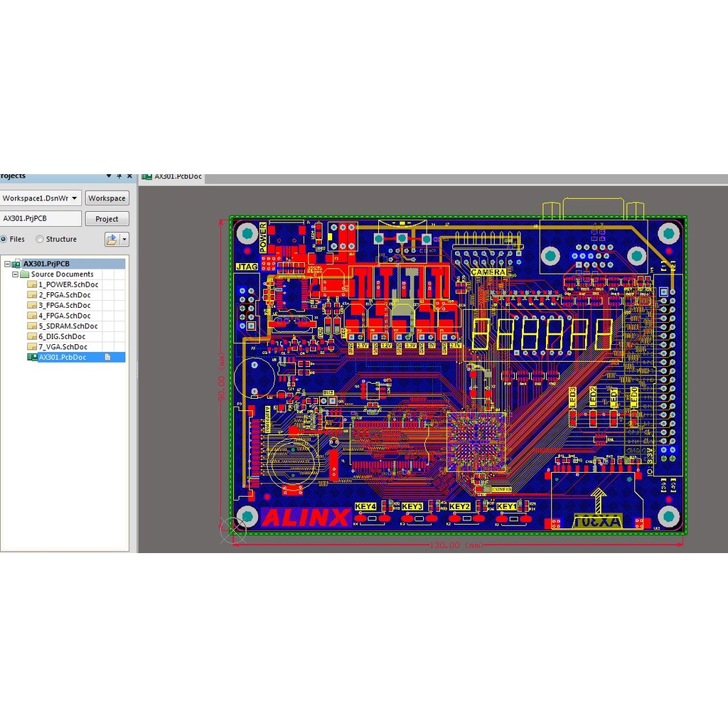Click the 7_VGA.SchDoc schematic icon
This screenshot has height=728, width=728.
tap(32, 347)
